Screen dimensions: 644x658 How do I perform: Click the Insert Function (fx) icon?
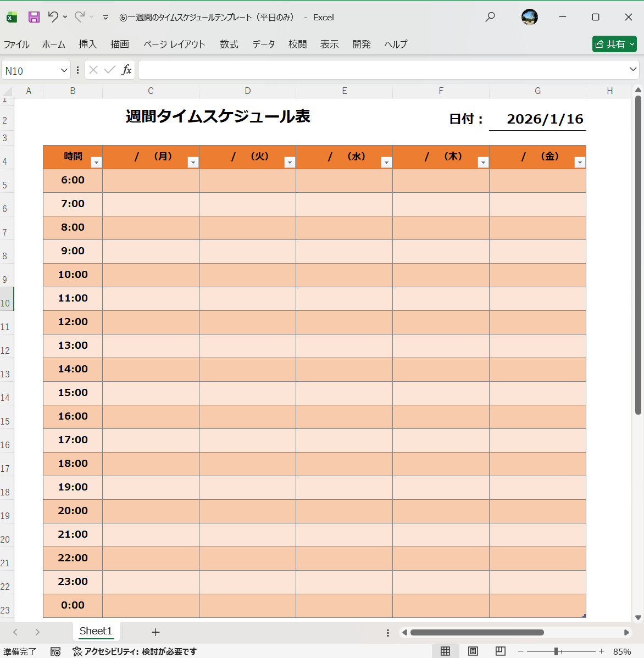pyautogui.click(x=126, y=70)
